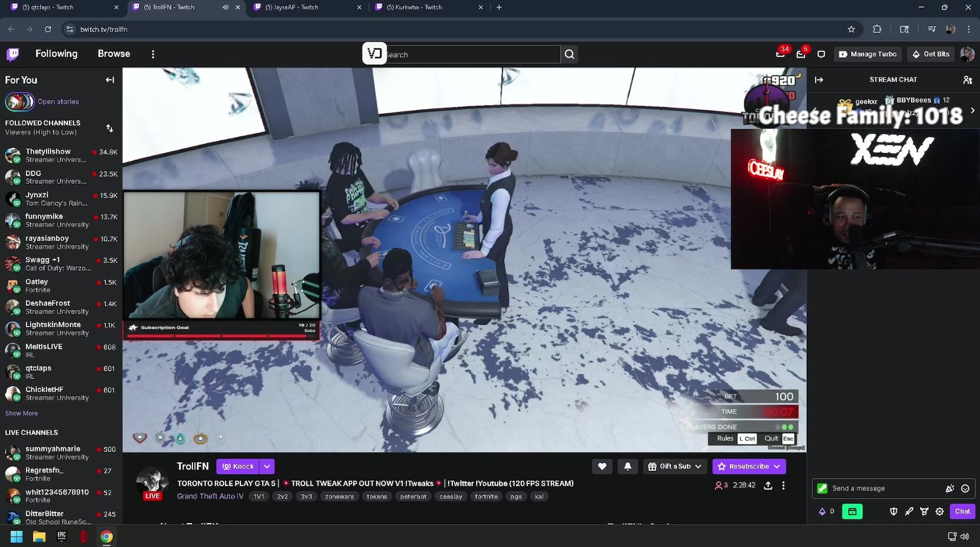The width and height of the screenshot is (980, 547).
Task: Open the DDG followed channel
Action: [x=61, y=177]
